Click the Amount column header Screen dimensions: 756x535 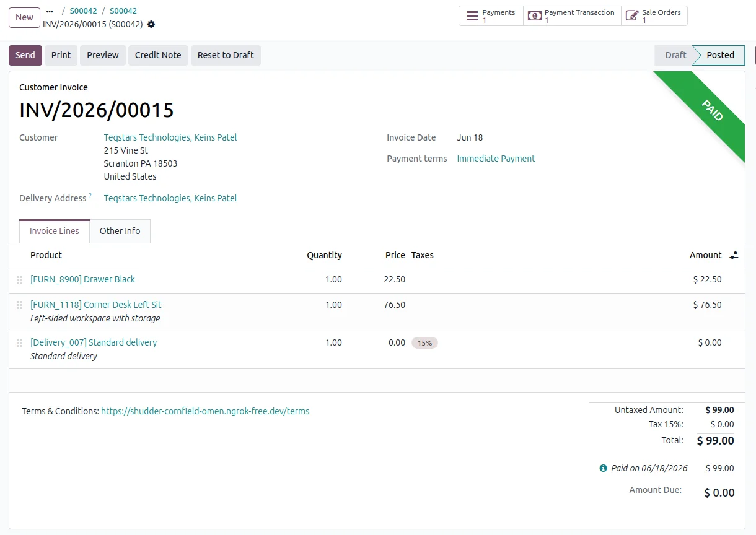705,255
